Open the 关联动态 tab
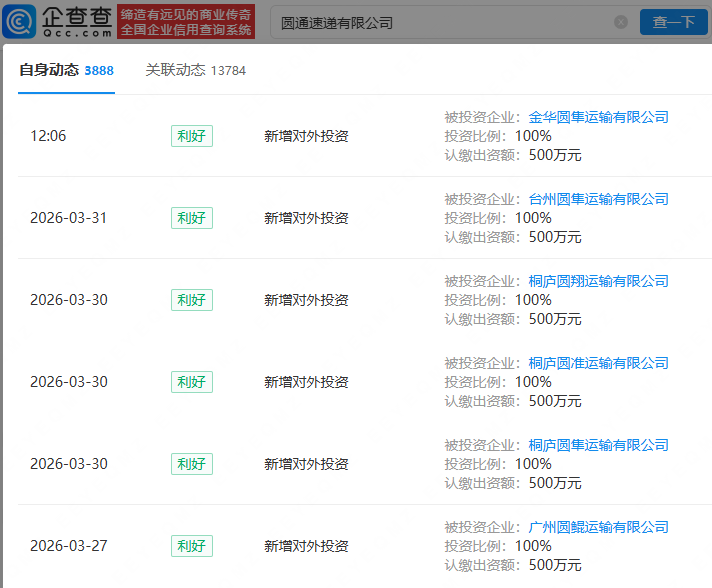This screenshot has height=588, width=712. (x=175, y=70)
